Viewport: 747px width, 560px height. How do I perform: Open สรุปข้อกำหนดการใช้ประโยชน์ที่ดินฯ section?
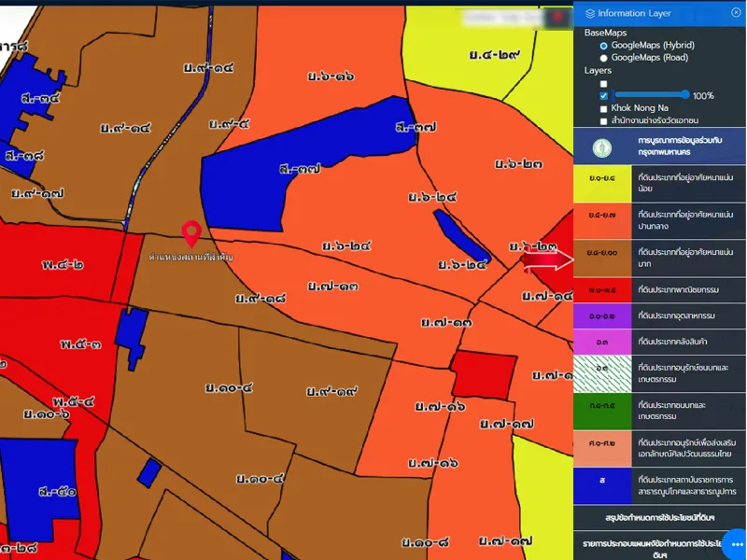tap(659, 516)
